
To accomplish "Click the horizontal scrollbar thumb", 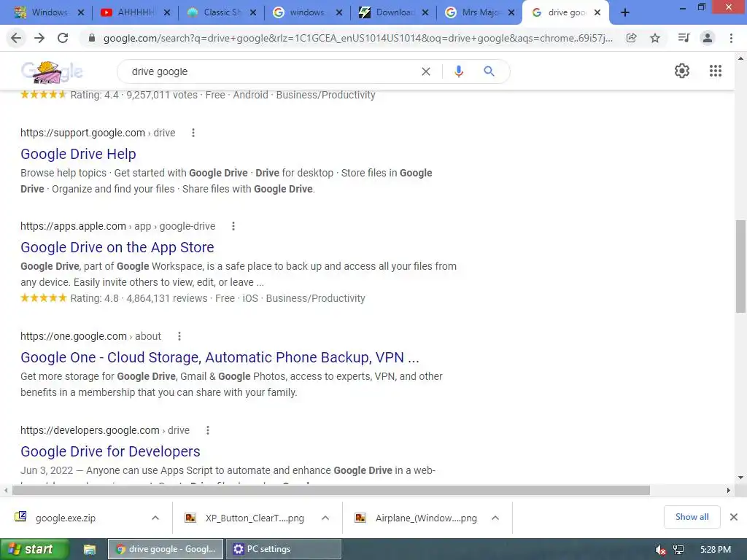I will pos(331,490).
